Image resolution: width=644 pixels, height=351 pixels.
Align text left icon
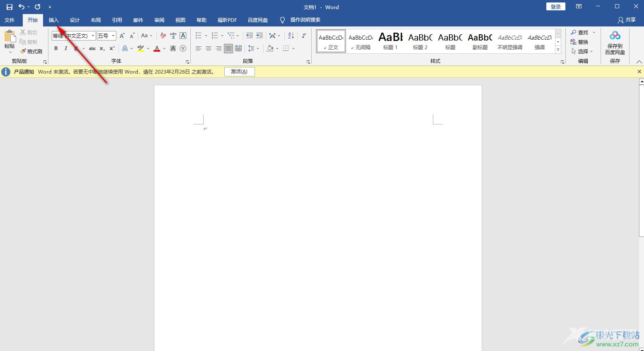pos(199,48)
